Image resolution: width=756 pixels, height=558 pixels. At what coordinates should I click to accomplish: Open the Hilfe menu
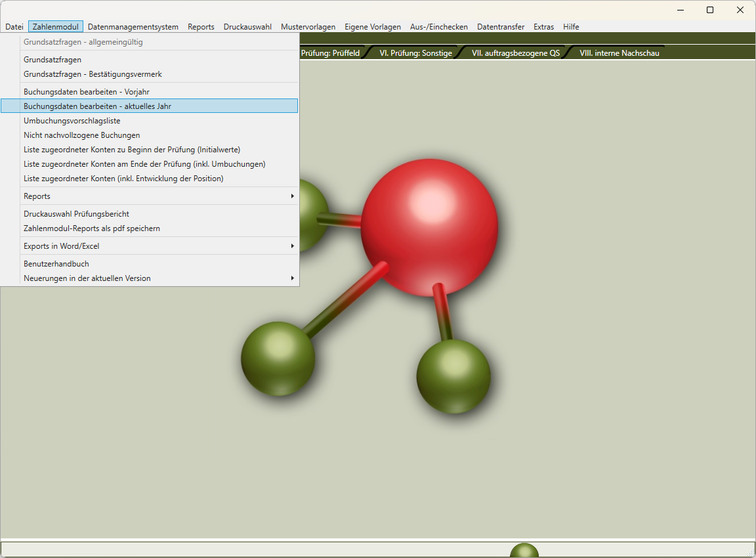click(571, 27)
